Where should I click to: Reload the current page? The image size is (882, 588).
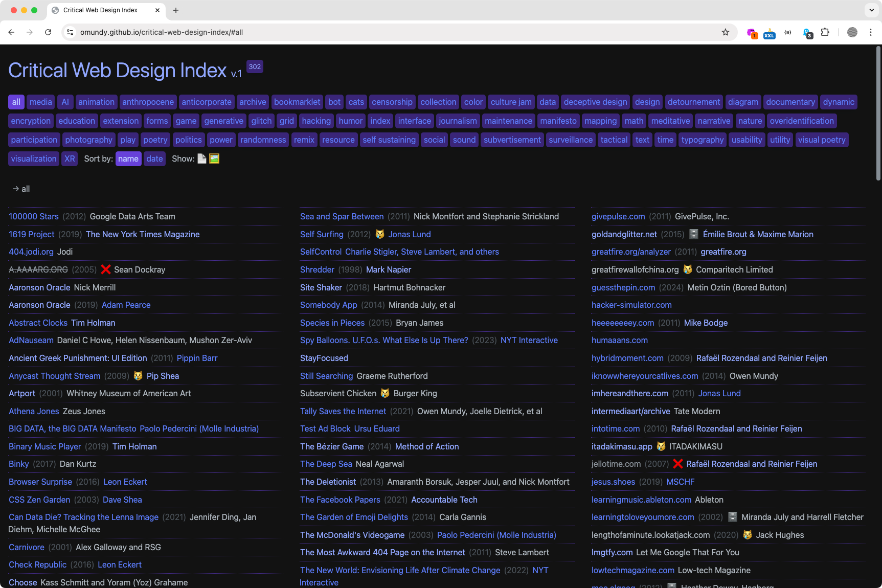(48, 32)
